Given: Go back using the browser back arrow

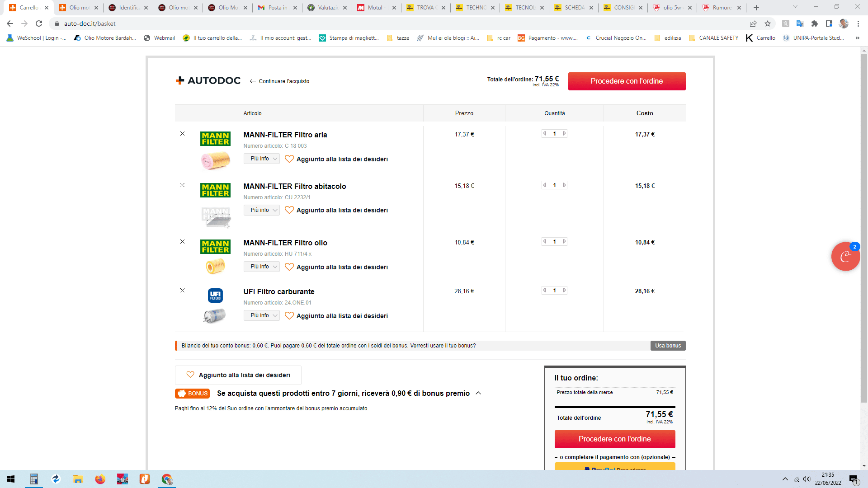Looking at the screenshot, I should (x=10, y=23).
